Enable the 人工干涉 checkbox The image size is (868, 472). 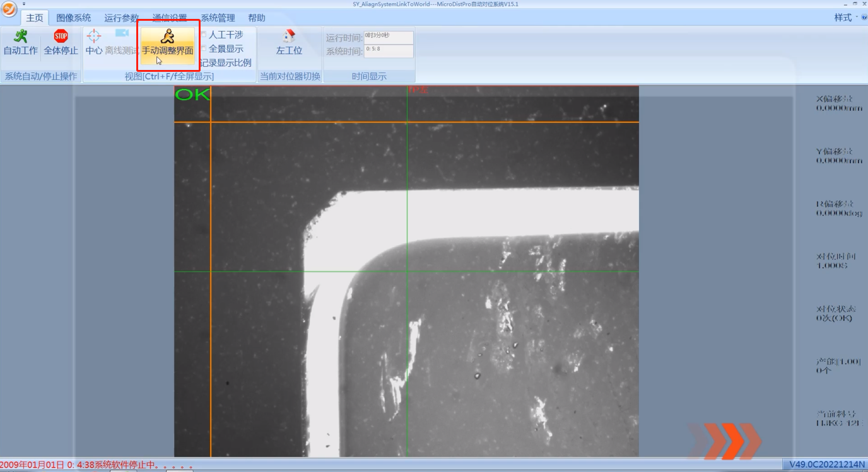point(203,35)
